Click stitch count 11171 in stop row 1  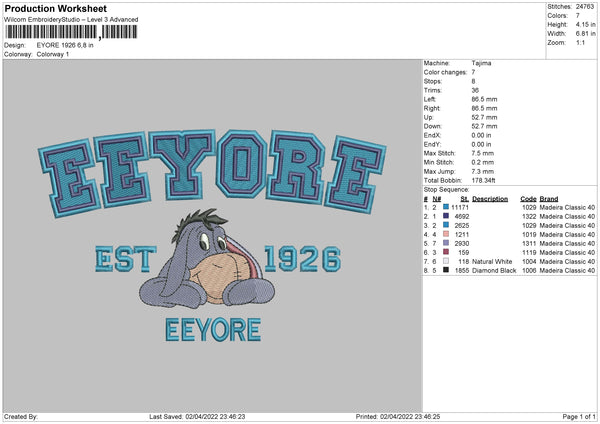pyautogui.click(x=460, y=207)
